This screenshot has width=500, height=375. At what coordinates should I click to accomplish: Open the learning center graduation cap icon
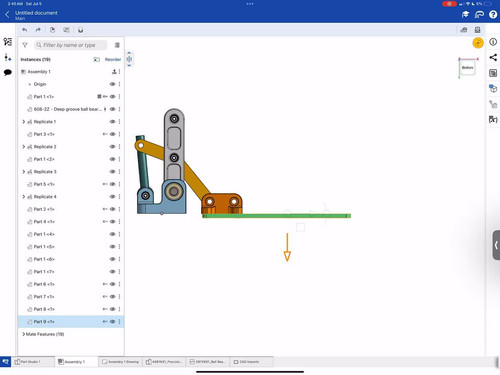pos(465,14)
